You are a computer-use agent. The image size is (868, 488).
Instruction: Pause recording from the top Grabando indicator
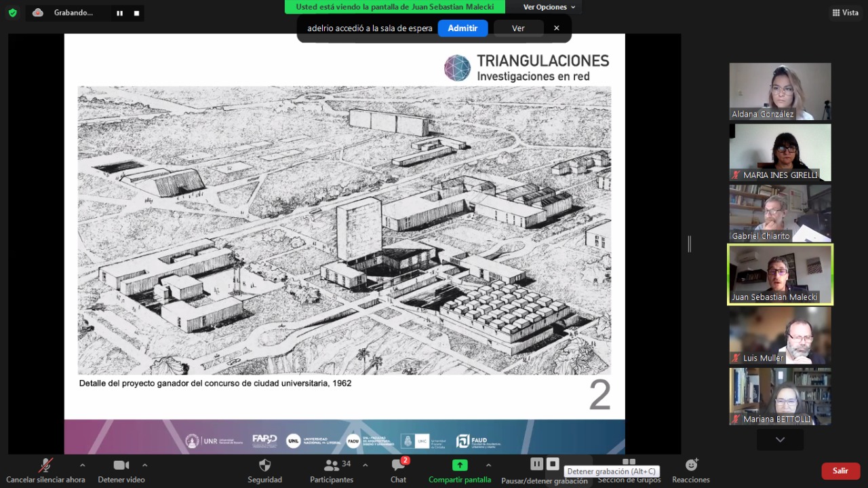click(x=119, y=13)
